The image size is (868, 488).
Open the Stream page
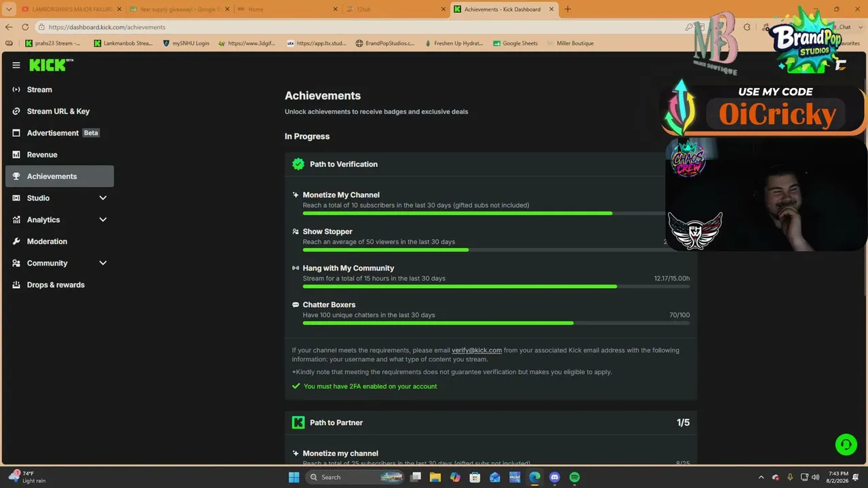point(60,89)
